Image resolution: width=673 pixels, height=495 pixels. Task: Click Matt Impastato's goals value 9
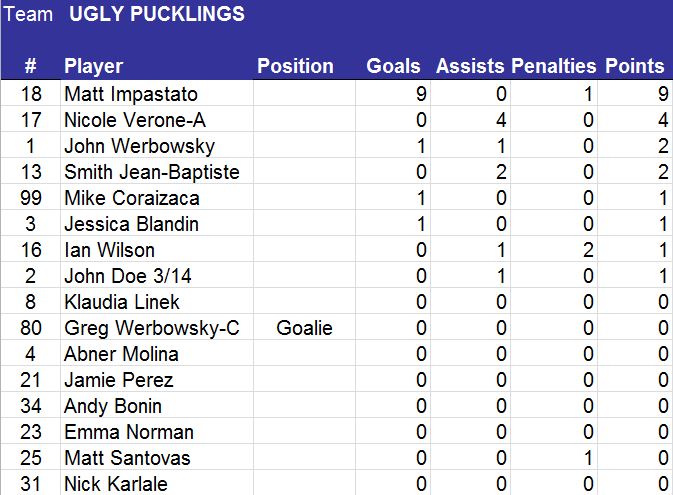pos(422,94)
